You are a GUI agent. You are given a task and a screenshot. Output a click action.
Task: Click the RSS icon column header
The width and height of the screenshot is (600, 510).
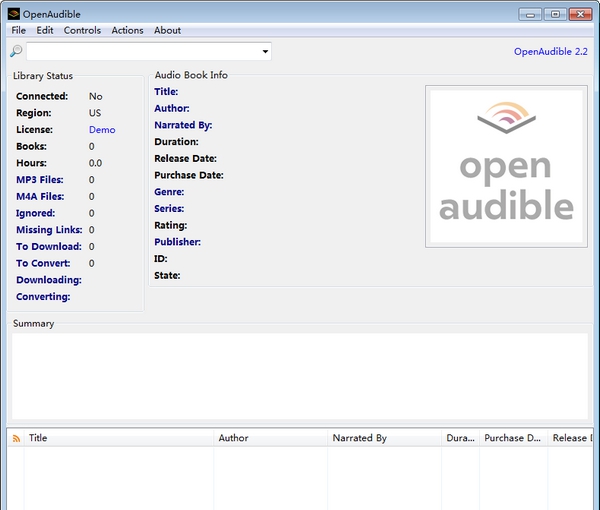tap(16, 438)
